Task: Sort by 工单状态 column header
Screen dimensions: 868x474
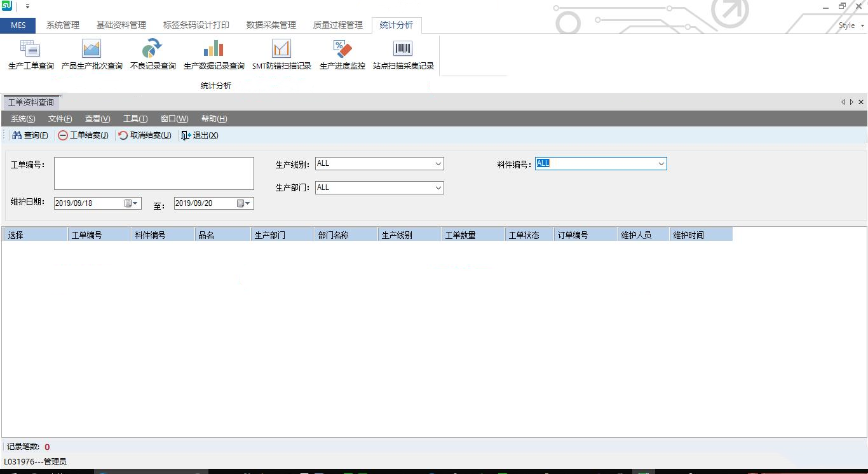Action: point(529,235)
